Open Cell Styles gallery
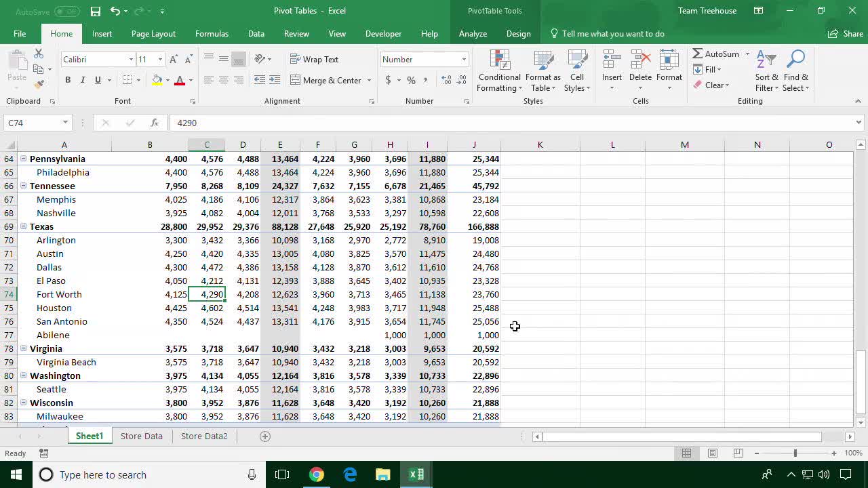 click(x=577, y=71)
